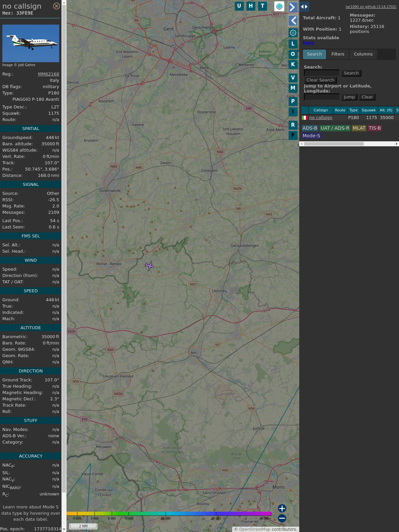Toggle the H button in top bar
Viewport: 399px width, 532px height.
[x=251, y=6]
